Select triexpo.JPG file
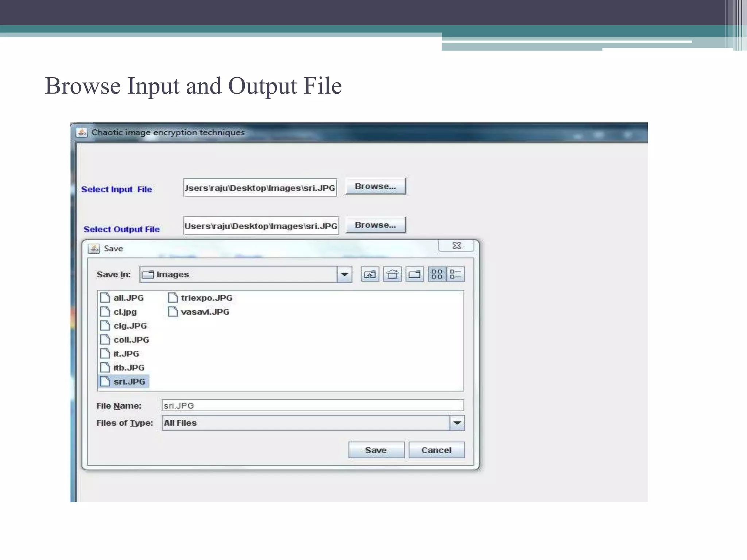Viewport: 747px width, 560px height. (200, 298)
